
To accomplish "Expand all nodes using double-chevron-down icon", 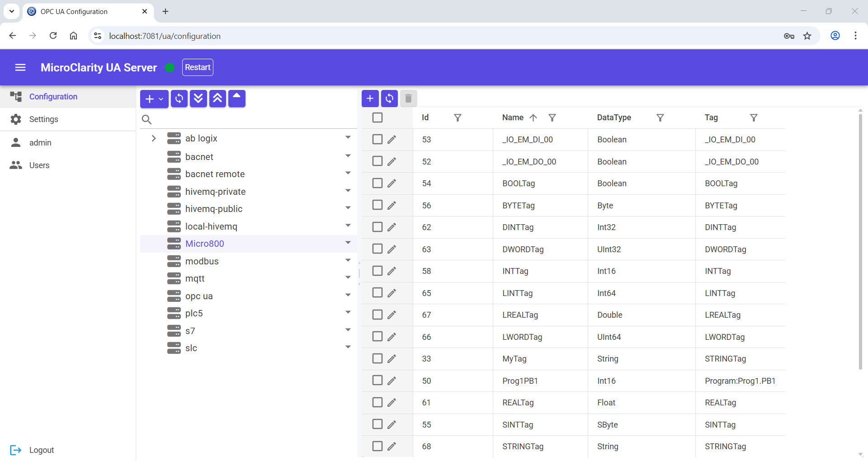I will [198, 99].
